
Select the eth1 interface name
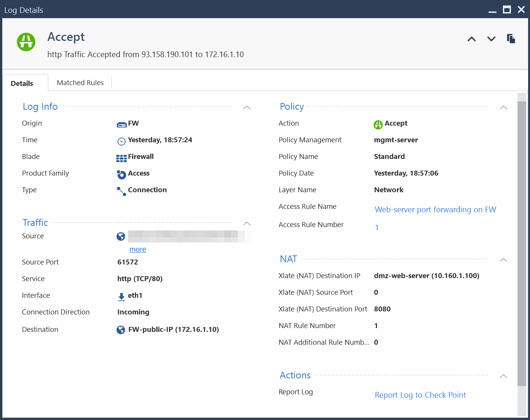[135, 295]
